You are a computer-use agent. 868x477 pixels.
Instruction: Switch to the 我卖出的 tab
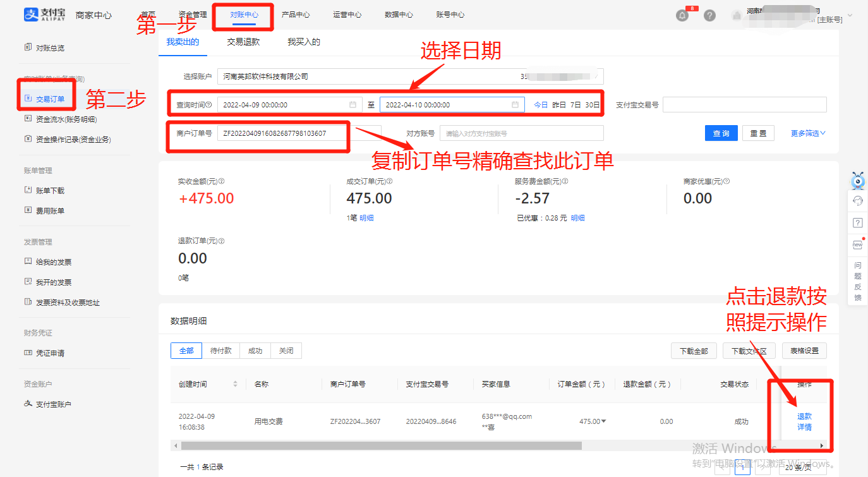point(183,42)
